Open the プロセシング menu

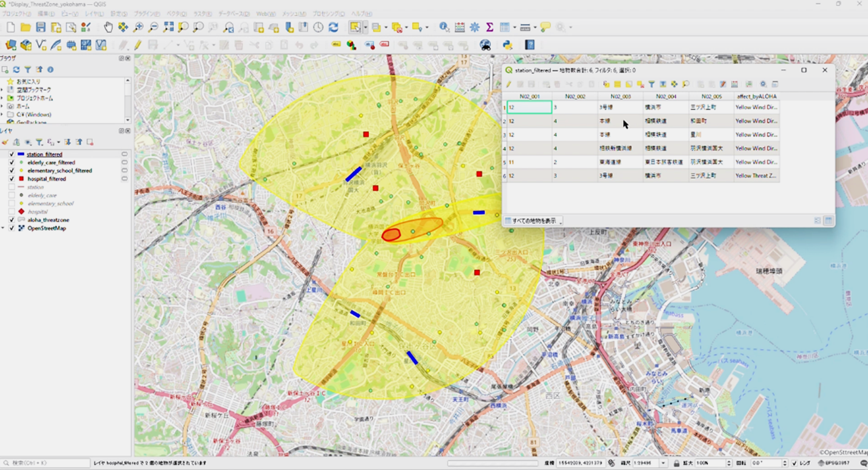click(328, 14)
